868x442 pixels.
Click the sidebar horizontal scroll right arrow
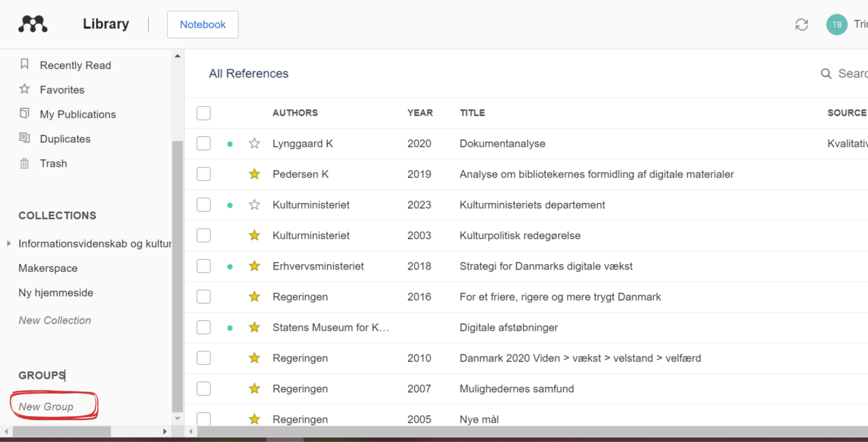point(164,432)
